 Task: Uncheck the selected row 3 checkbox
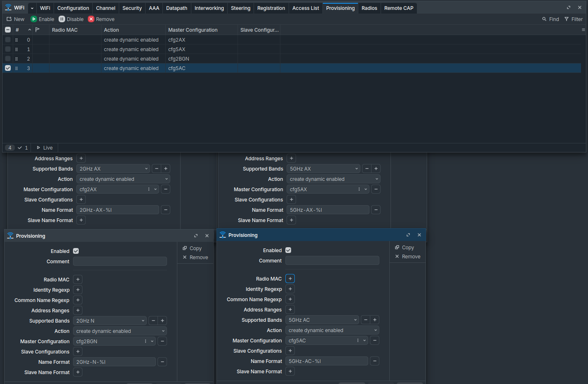(x=8, y=68)
